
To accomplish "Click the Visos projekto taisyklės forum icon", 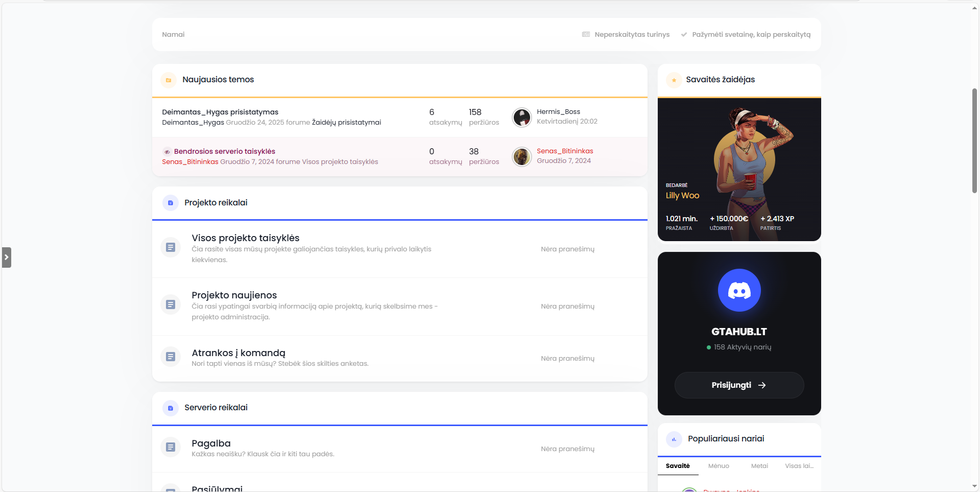I will 171,247.
